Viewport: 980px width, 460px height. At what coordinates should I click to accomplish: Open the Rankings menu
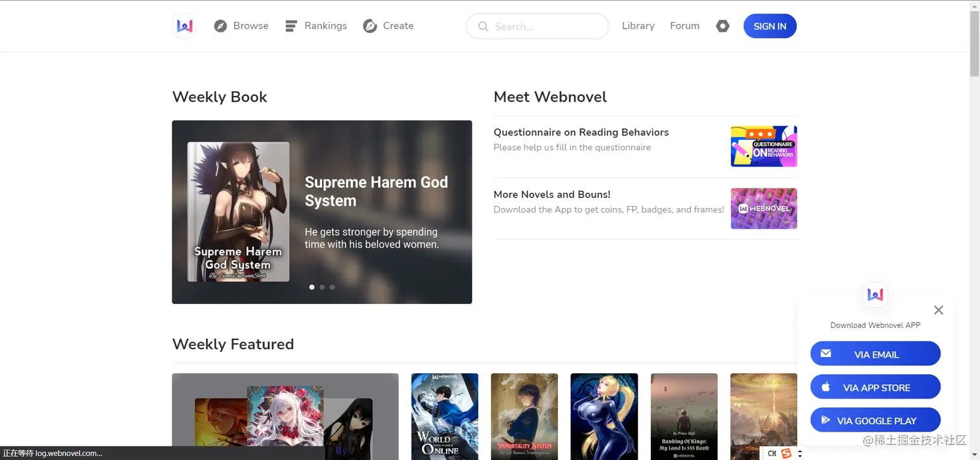coord(316,26)
